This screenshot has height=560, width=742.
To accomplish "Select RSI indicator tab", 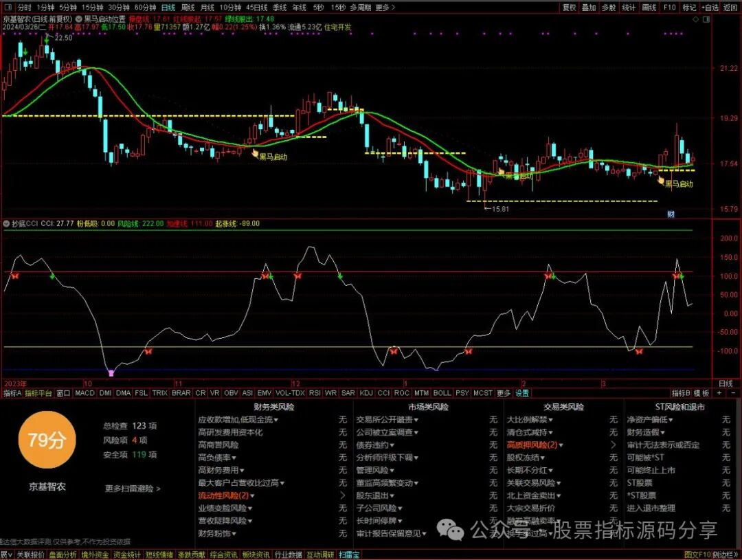I will [314, 393].
